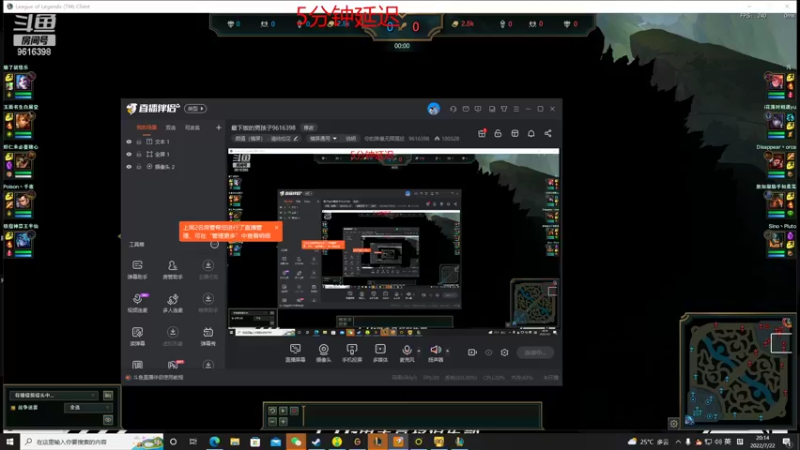Add a 摄像头 camera source
This screenshot has height=450, width=800.
323,353
